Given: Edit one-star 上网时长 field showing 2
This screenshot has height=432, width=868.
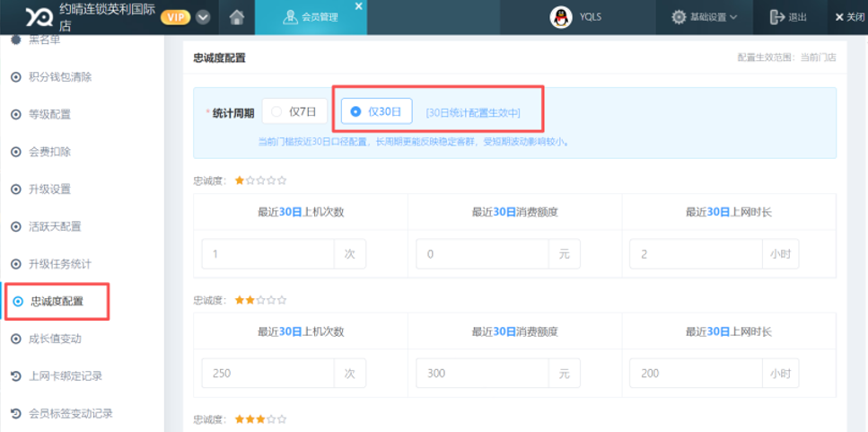Looking at the screenshot, I should coord(696,254).
